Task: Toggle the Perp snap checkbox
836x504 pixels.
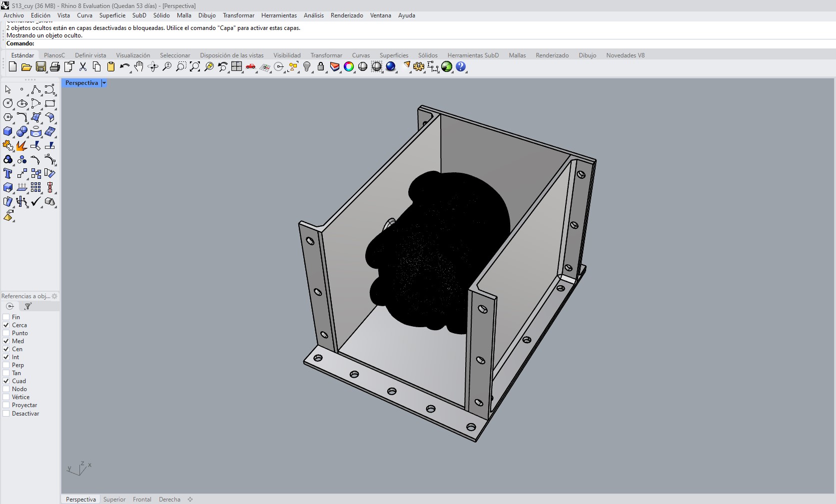Action: (6, 365)
